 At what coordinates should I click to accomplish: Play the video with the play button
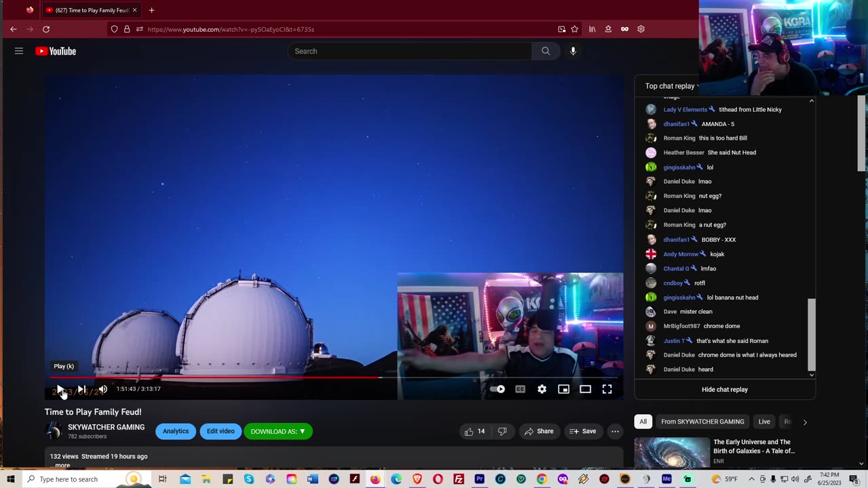click(x=60, y=389)
